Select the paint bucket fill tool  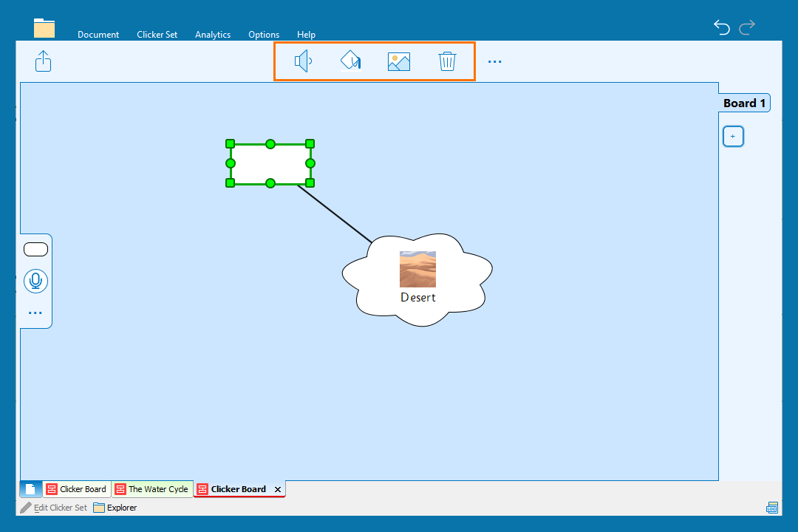pos(350,61)
